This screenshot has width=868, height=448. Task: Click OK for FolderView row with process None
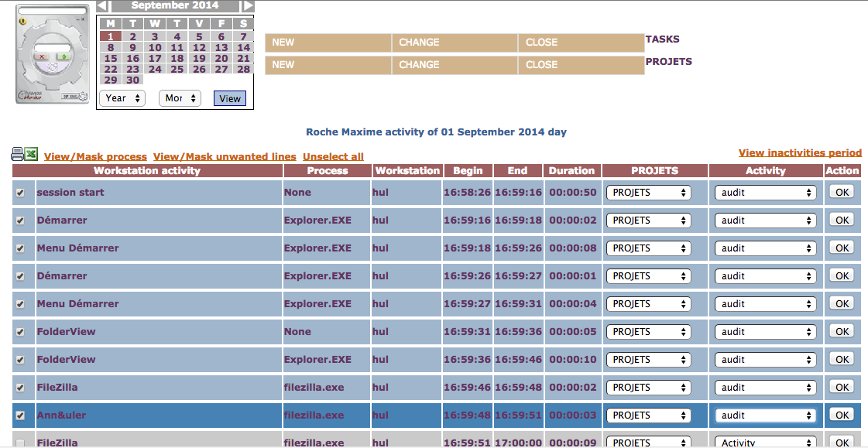(x=842, y=331)
